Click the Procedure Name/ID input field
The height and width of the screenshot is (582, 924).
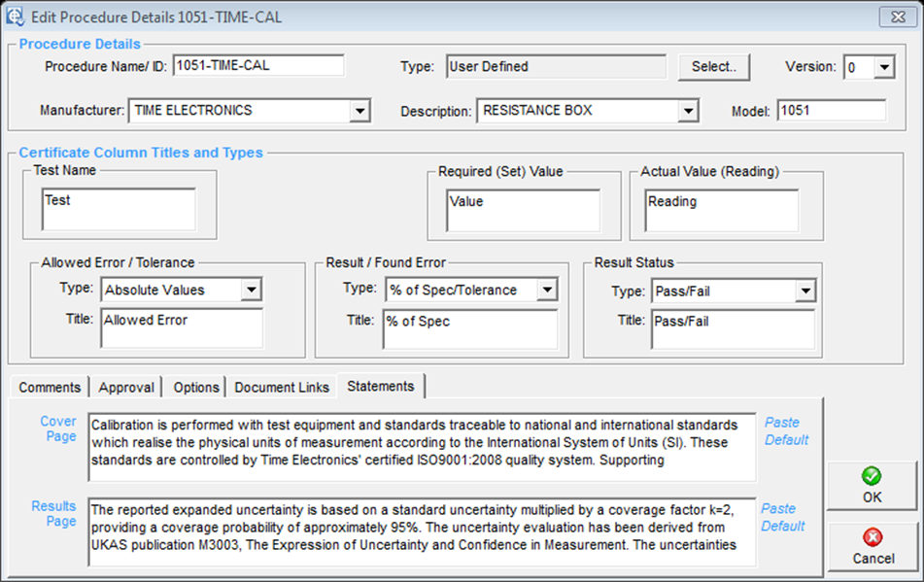(x=258, y=66)
